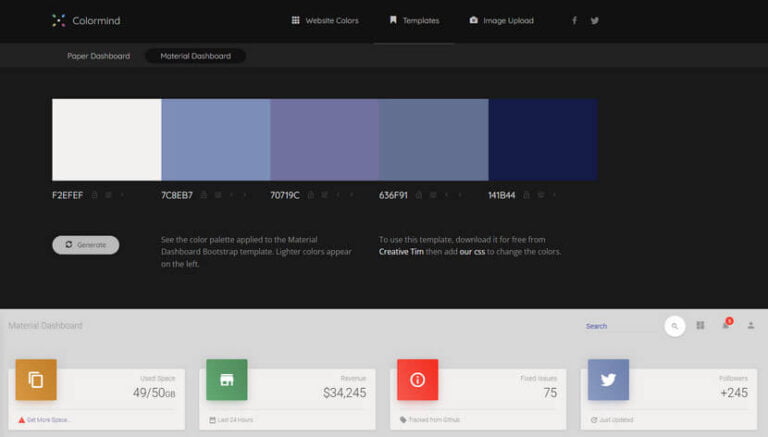768x437 pixels.
Task: Follow the Creative Tim link
Action: pyautogui.click(x=401, y=252)
